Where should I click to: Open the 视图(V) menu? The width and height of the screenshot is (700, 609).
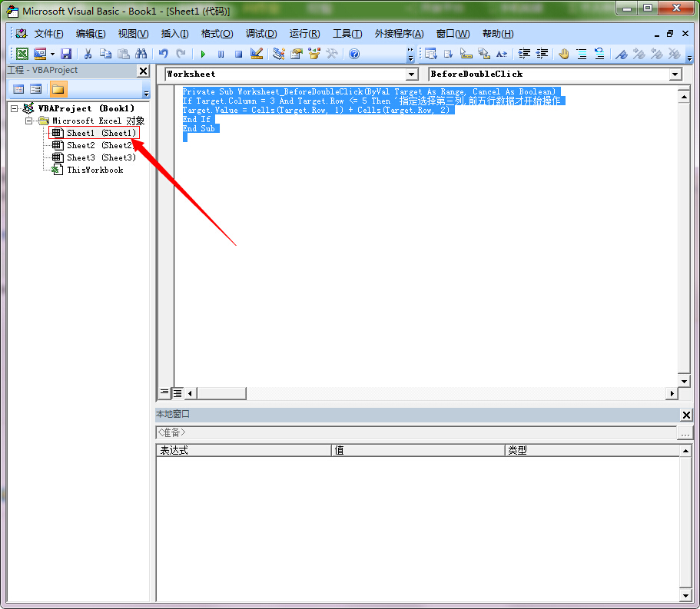tap(133, 34)
